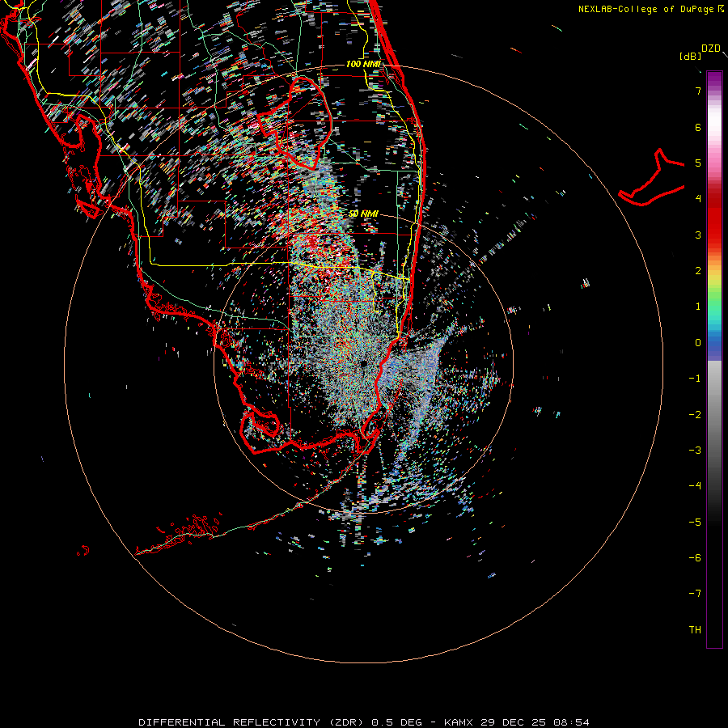Click the 7 dB tick label
The height and width of the screenshot is (728, 728).
(698, 91)
